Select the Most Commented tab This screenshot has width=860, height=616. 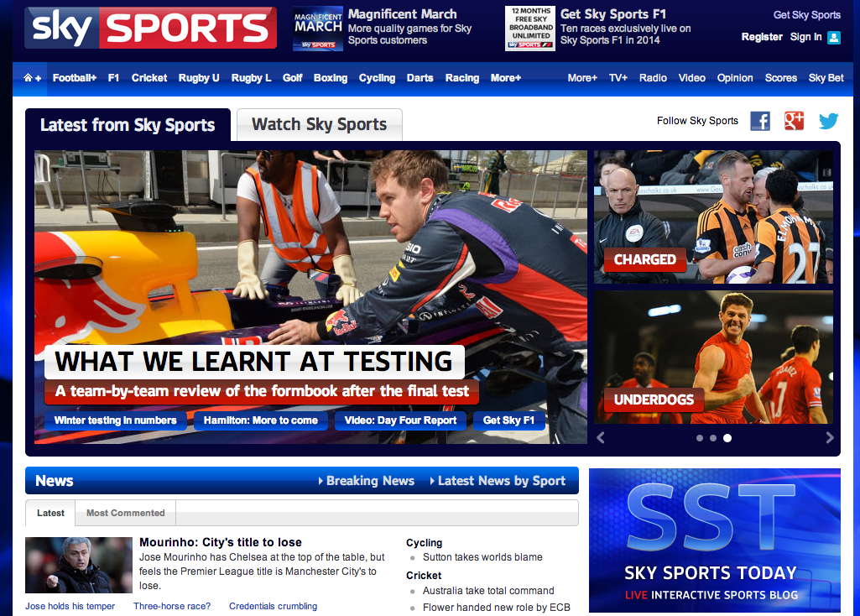coord(126,513)
